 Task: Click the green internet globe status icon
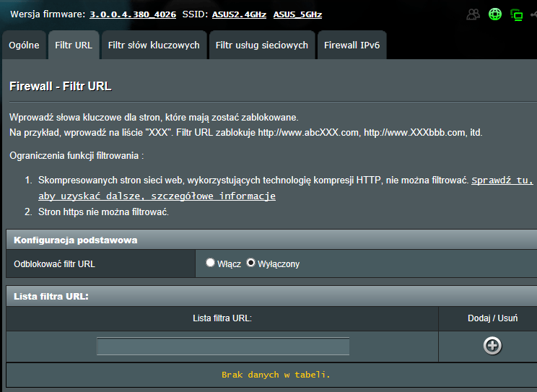(494, 14)
